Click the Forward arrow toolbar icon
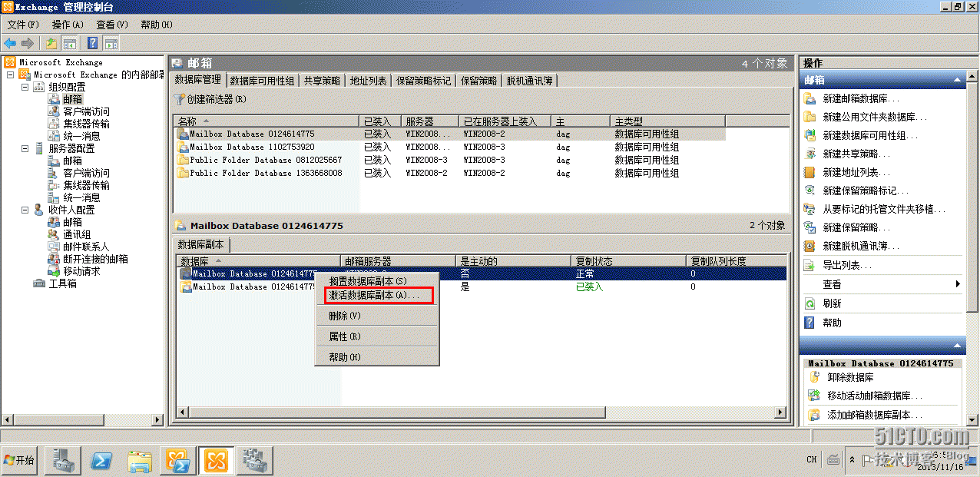Viewport: 980px width, 477px height. point(28,43)
